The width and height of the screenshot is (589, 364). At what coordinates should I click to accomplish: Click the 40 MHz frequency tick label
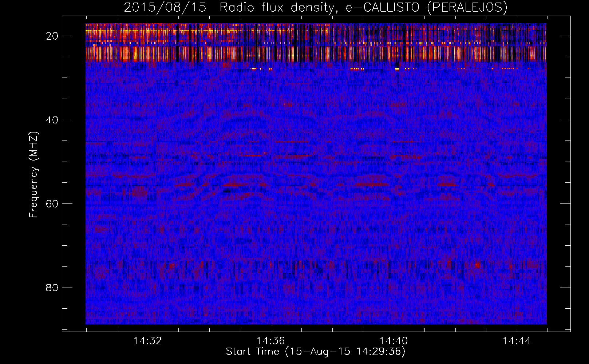[52, 120]
